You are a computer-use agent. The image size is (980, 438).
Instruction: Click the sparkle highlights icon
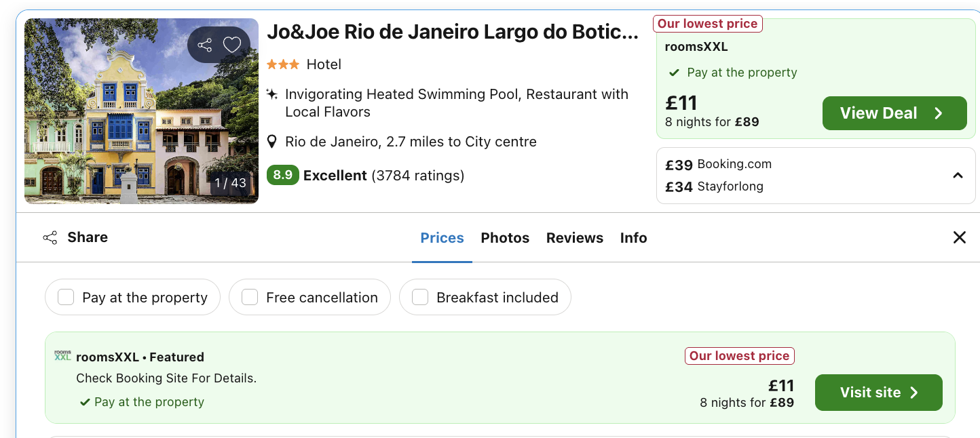272,94
